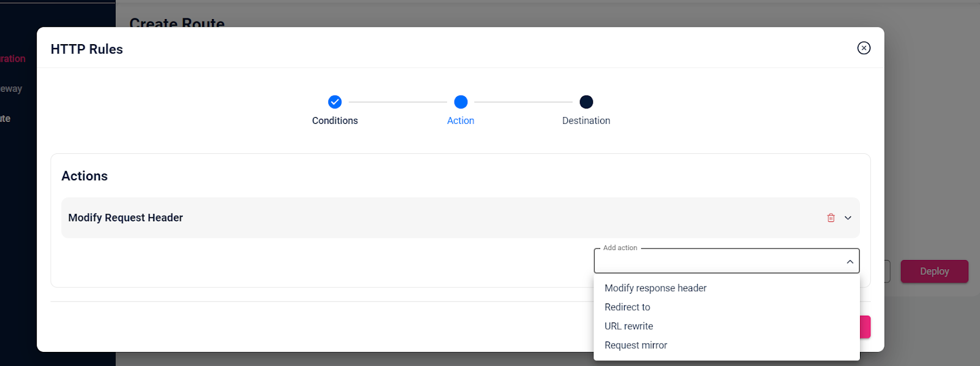The height and width of the screenshot is (366, 980).
Task: Choose "Redirect to" from the list
Action: 627,307
